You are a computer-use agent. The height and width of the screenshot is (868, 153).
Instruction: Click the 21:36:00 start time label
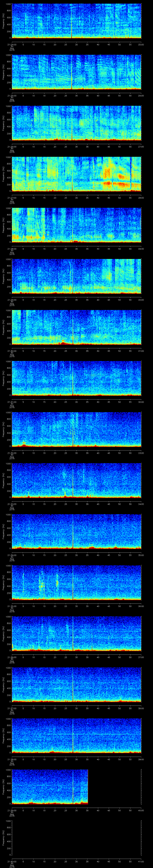point(12,657)
